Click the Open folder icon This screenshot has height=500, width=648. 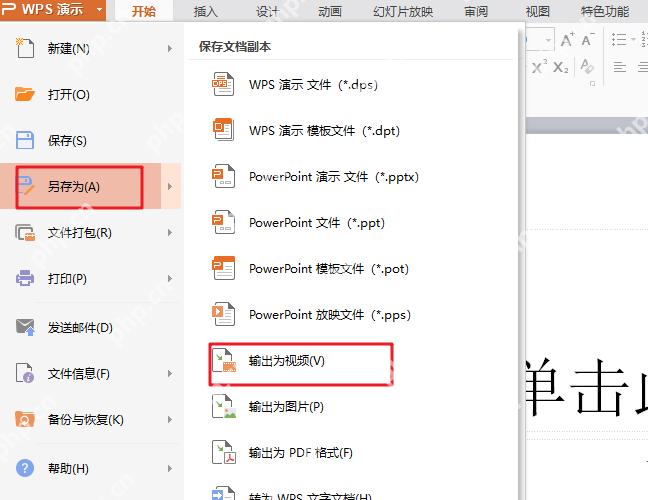pos(24,94)
